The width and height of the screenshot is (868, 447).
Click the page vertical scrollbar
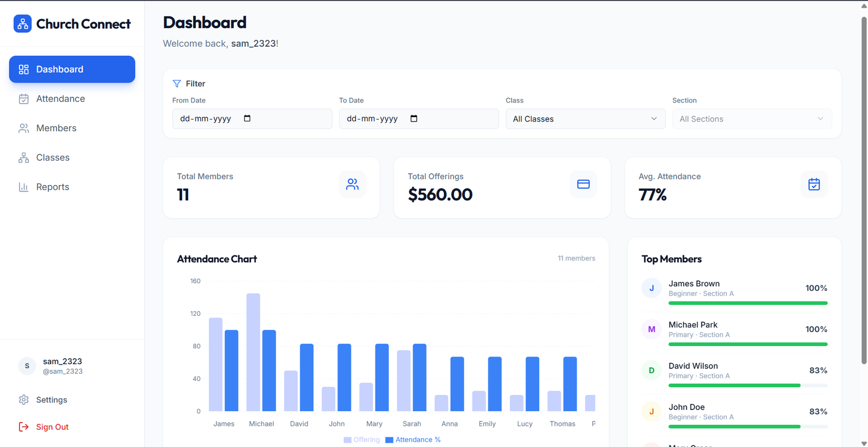pos(864,190)
